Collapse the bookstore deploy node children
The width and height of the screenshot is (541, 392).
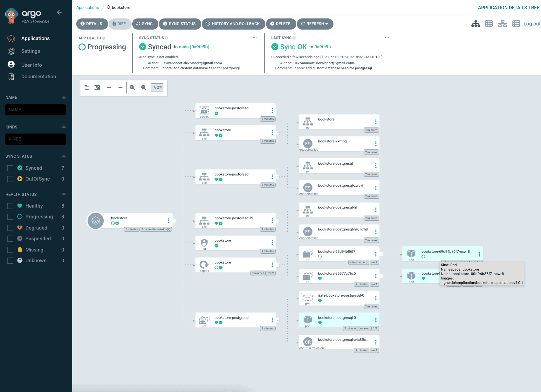(277, 265)
